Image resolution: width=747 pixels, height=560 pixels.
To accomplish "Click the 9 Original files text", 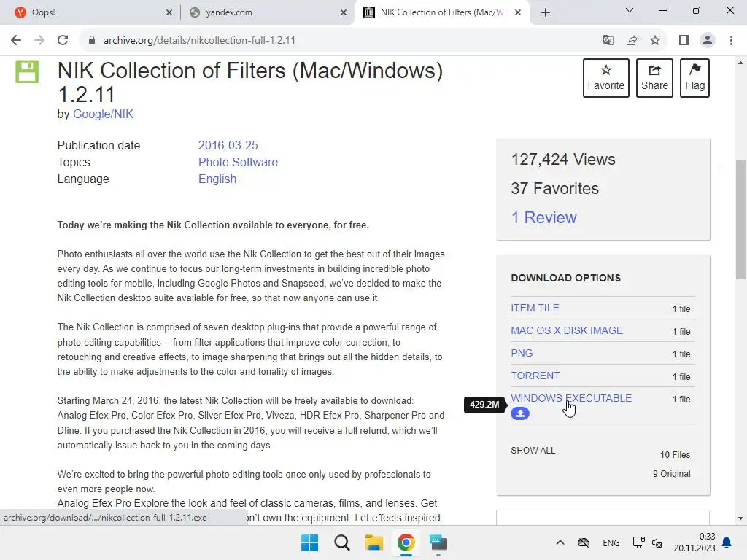I will [x=671, y=474].
